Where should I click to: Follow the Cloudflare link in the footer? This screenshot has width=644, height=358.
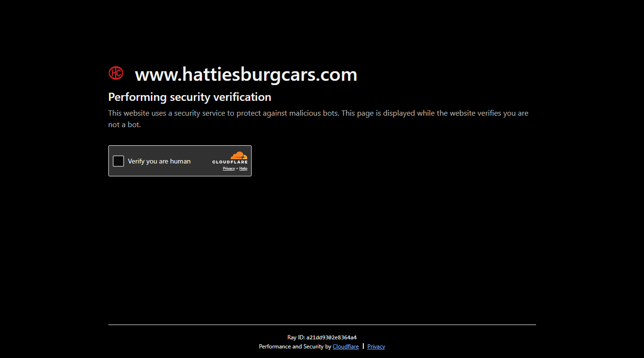point(346,347)
